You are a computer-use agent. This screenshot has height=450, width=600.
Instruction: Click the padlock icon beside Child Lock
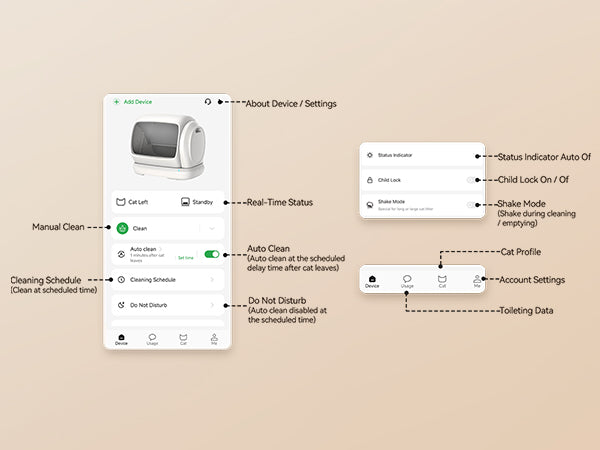click(x=370, y=180)
